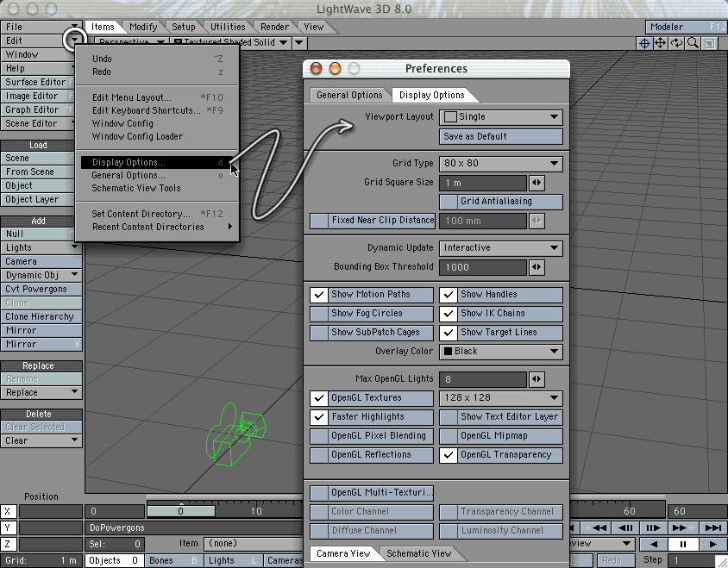Screen dimensions: 728x568
Task: Play the animation in reverse
Action: (x=653, y=545)
